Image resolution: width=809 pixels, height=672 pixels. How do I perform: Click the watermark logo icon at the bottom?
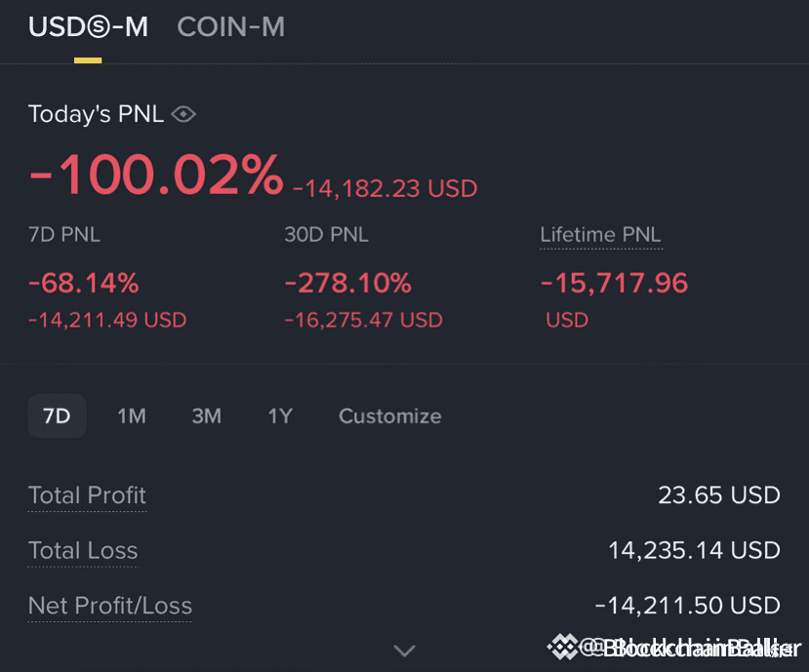(x=563, y=647)
